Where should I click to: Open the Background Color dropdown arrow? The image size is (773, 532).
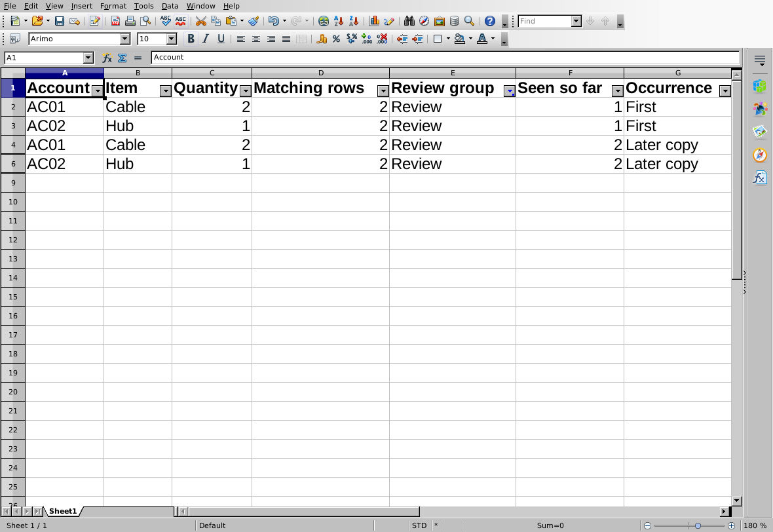pyautogui.click(x=470, y=39)
